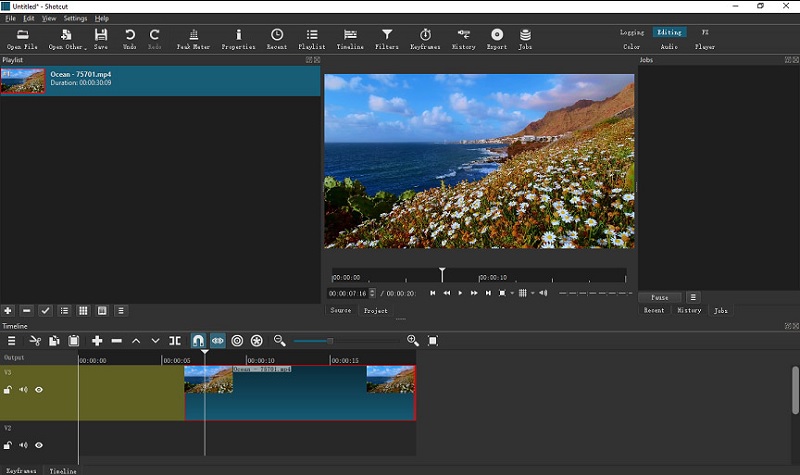
Task: Toggle lock on the V3 track
Action: pos(8,390)
